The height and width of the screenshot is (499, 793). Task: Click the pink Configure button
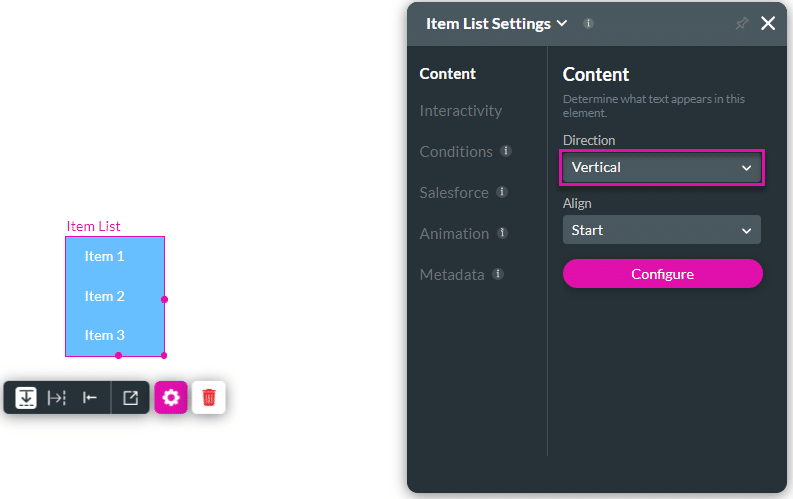point(662,274)
